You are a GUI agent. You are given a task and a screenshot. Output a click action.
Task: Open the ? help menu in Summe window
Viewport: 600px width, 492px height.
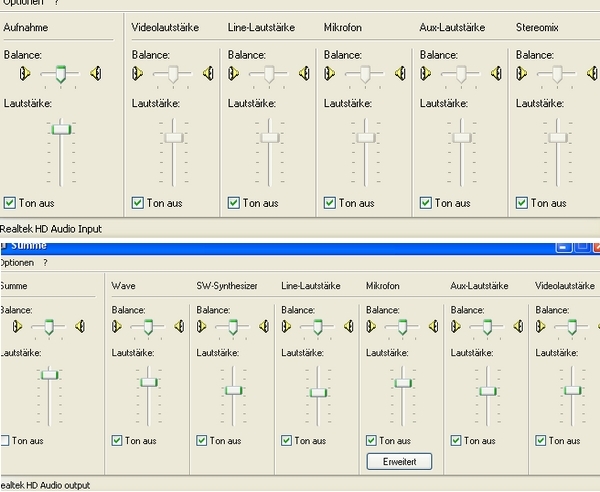pyautogui.click(x=46, y=263)
